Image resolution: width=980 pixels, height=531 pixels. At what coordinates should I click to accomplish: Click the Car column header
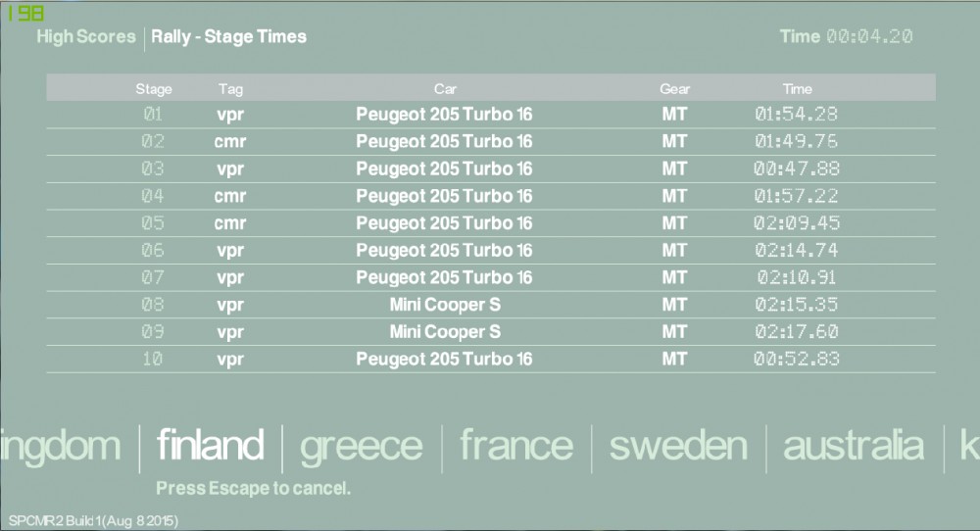tap(445, 89)
